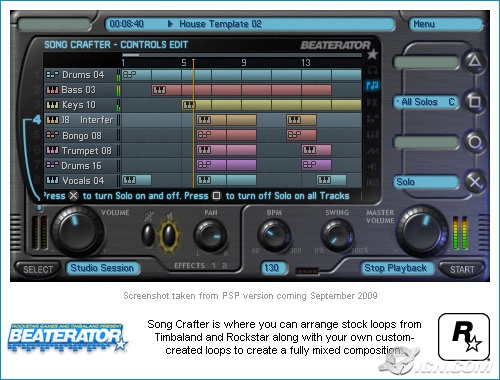Turn off All Solos
The image size is (500, 380).
point(426,102)
